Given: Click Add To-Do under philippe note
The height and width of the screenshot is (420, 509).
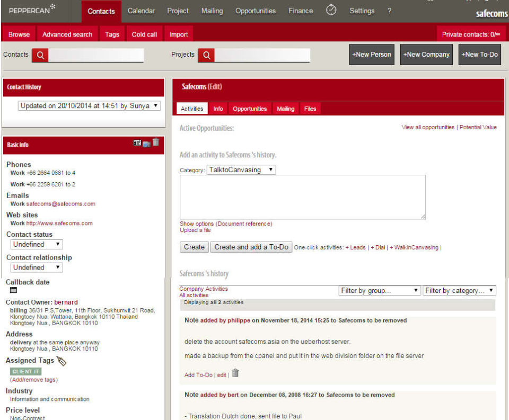Looking at the screenshot, I should (198, 375).
